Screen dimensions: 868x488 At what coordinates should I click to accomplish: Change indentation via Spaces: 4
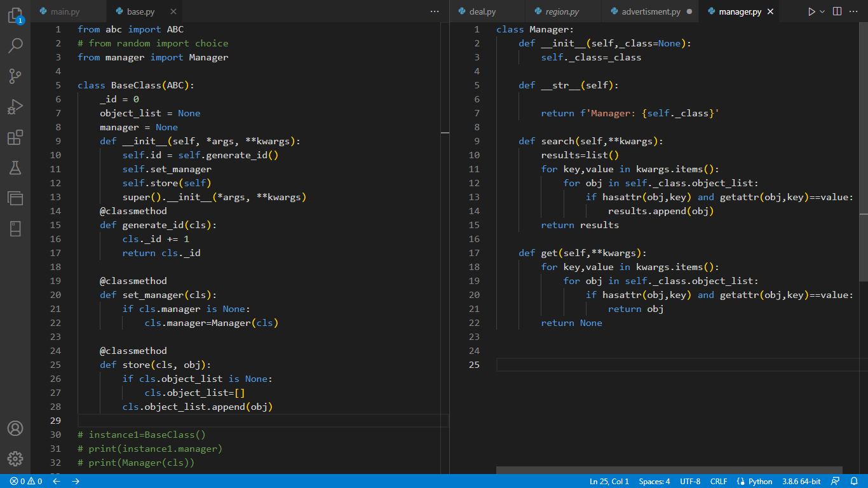coord(654,481)
